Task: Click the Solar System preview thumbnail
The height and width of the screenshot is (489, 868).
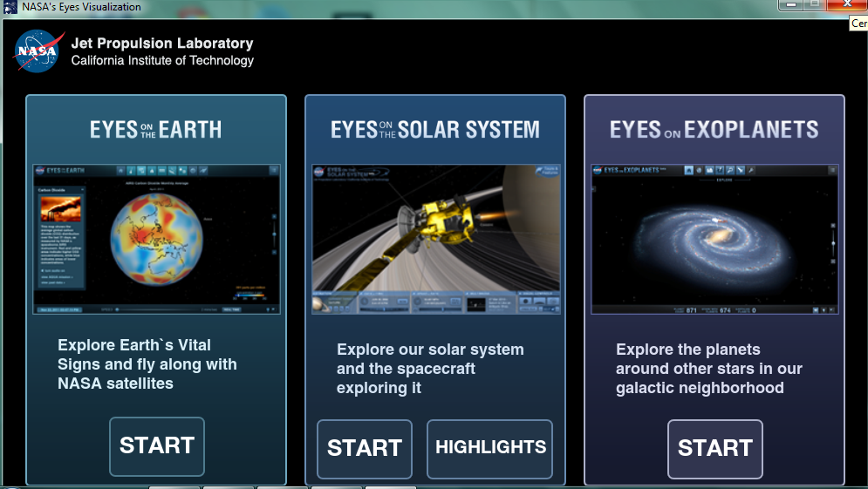Action: [x=435, y=239]
